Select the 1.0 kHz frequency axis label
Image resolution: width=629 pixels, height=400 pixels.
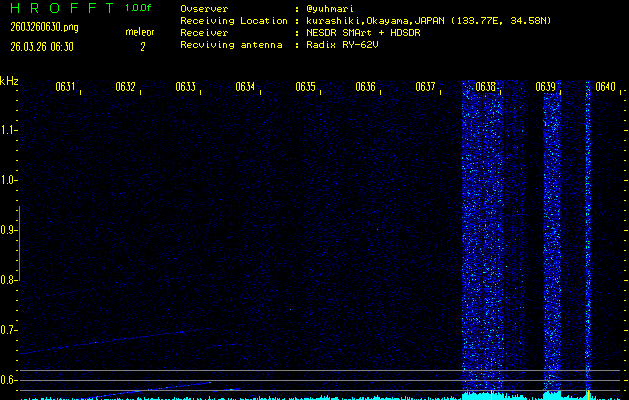click(9, 180)
